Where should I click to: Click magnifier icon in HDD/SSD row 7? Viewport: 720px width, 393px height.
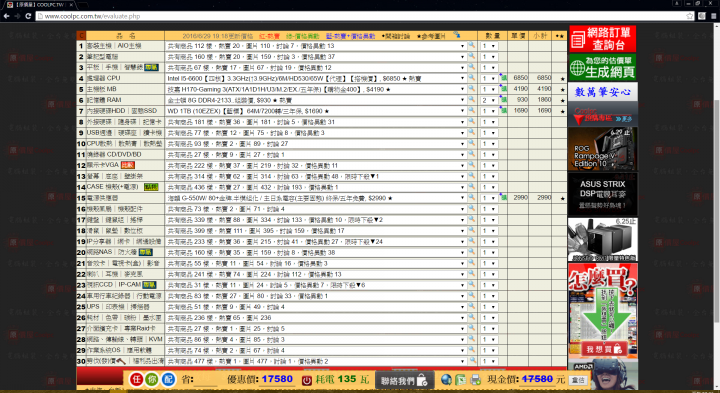click(x=472, y=111)
